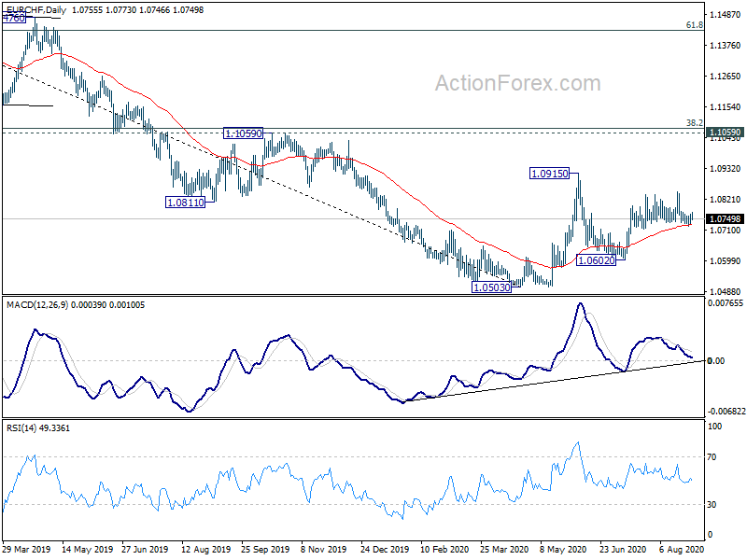Click the 14 May 2019 date label
The height and width of the screenshot is (560, 747).
pos(87,549)
